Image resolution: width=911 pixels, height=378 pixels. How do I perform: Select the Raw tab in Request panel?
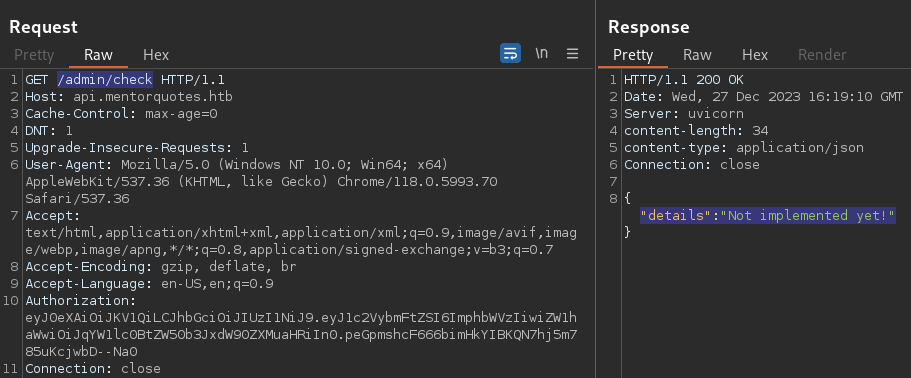coord(98,55)
